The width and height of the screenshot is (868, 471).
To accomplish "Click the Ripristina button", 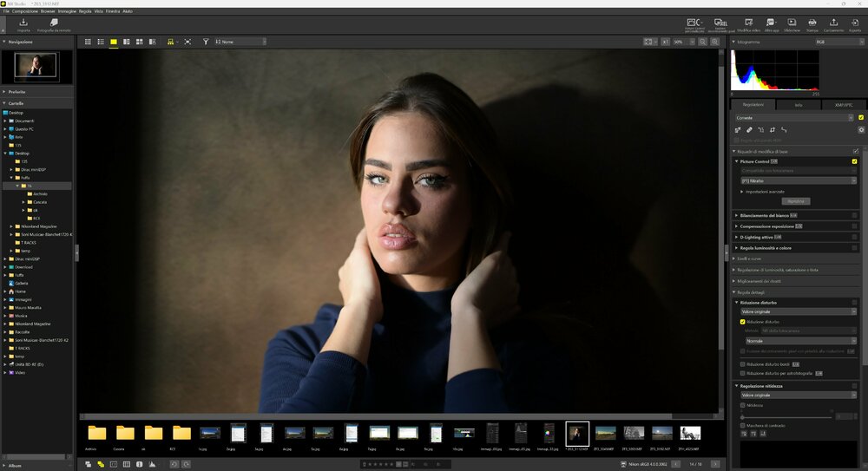I will pos(795,201).
